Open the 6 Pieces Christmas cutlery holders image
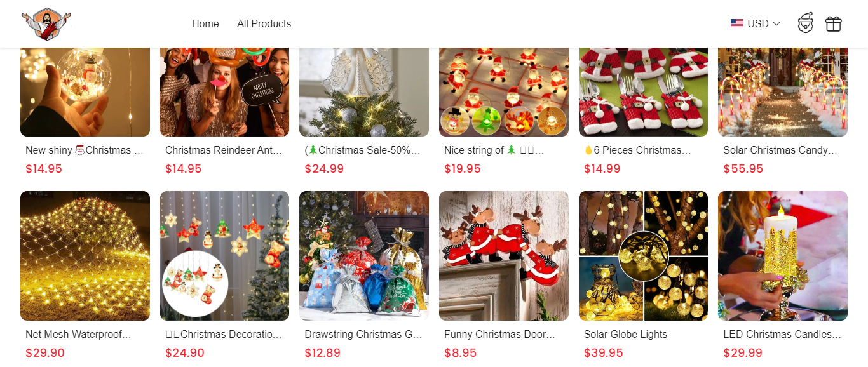 point(643,92)
